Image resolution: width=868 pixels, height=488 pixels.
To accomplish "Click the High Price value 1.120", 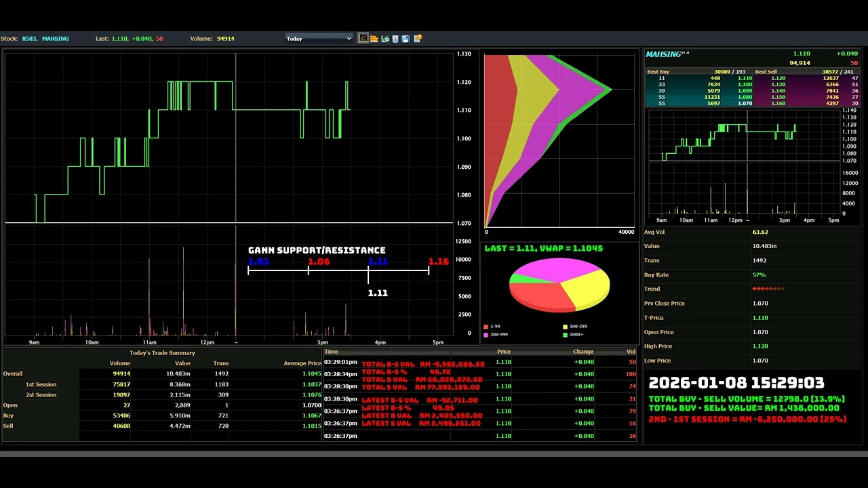I will [x=759, y=346].
